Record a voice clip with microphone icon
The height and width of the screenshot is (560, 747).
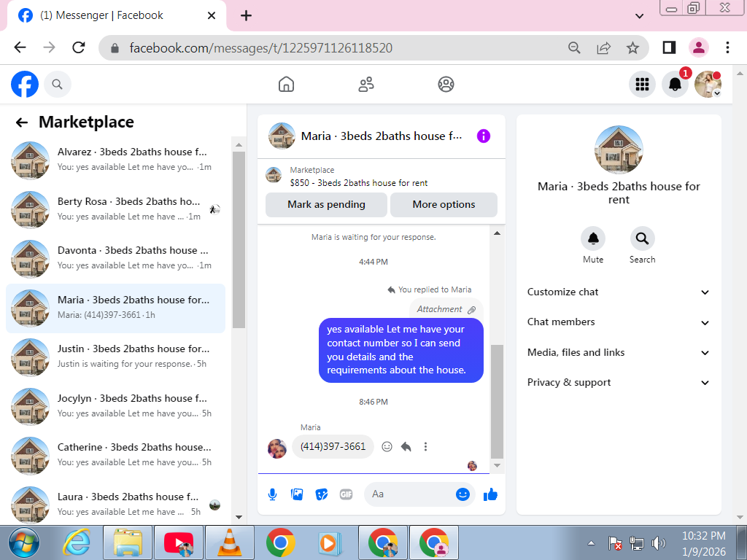click(x=273, y=494)
